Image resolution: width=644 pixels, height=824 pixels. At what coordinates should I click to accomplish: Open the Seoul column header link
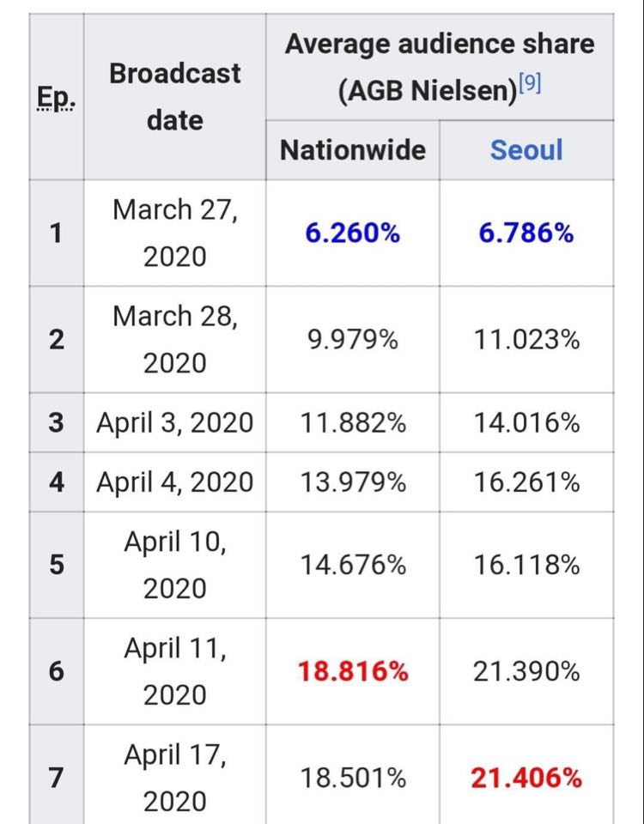(526, 150)
